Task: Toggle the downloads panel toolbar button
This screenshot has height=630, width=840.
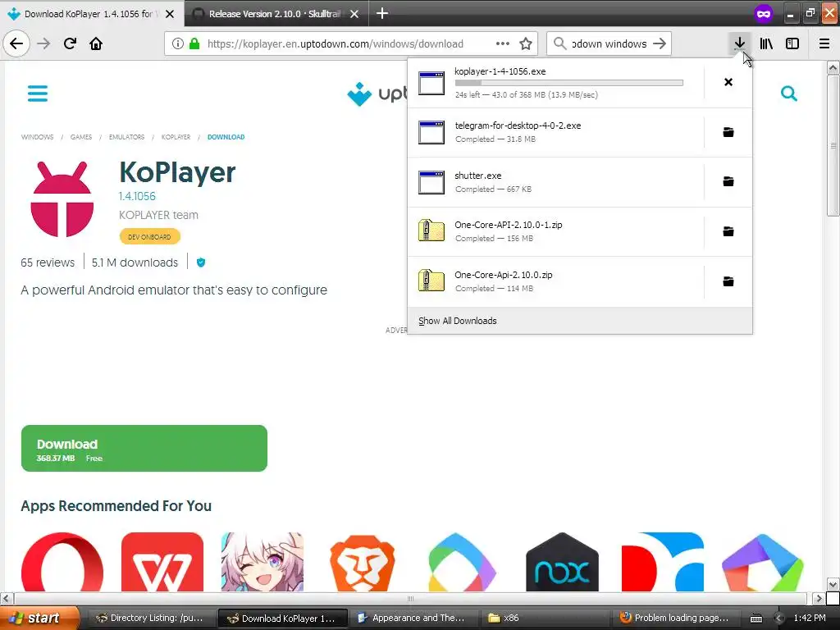Action: (x=739, y=43)
